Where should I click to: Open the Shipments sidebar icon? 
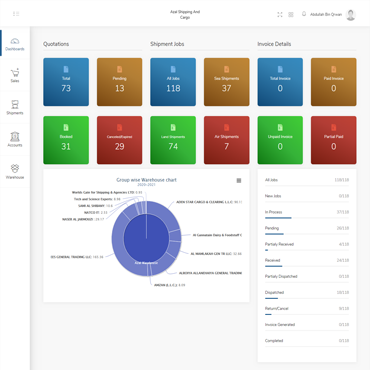point(15,104)
